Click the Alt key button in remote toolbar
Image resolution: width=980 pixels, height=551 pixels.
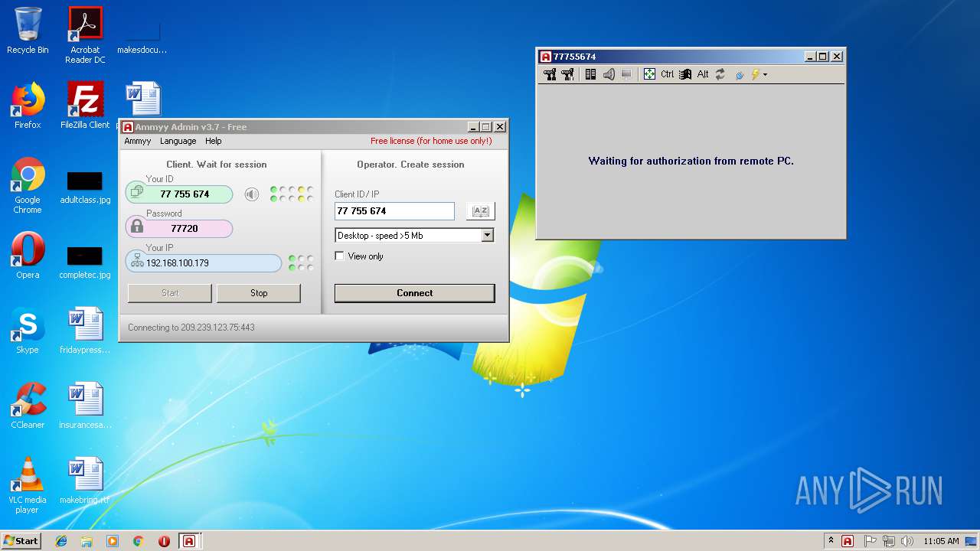(x=703, y=74)
